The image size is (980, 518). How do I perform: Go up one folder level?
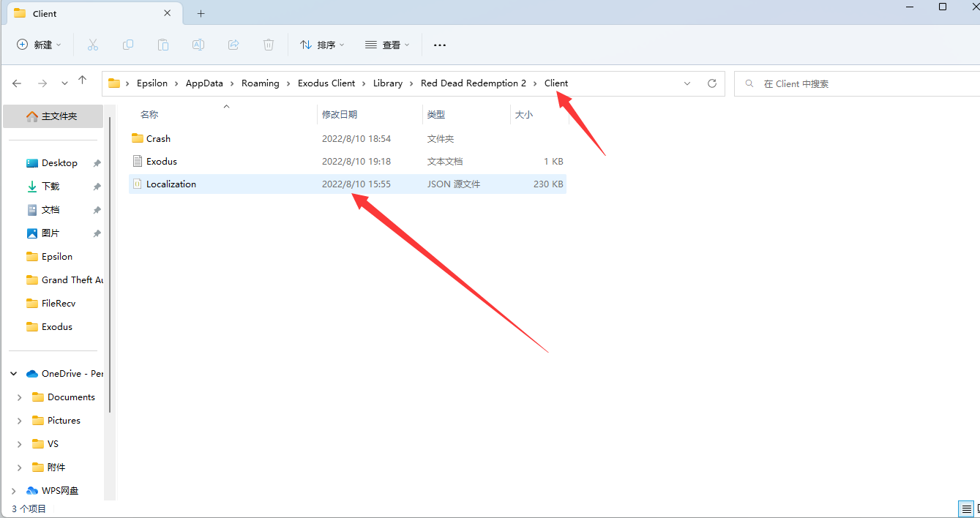tap(83, 82)
